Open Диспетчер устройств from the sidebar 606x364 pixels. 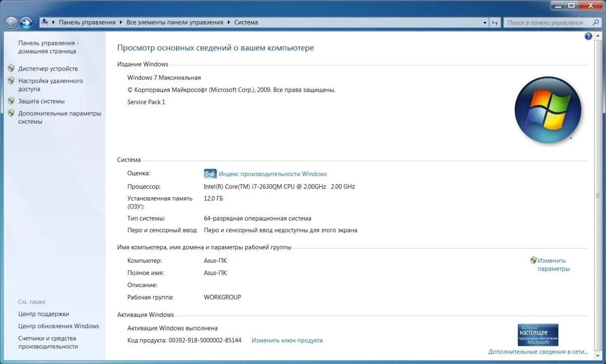48,68
